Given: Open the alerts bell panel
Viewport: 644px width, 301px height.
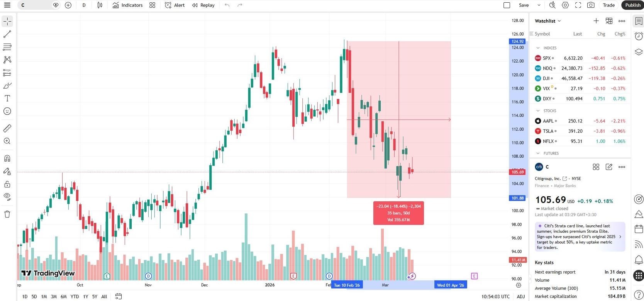Looking at the screenshot, I should point(639,260).
